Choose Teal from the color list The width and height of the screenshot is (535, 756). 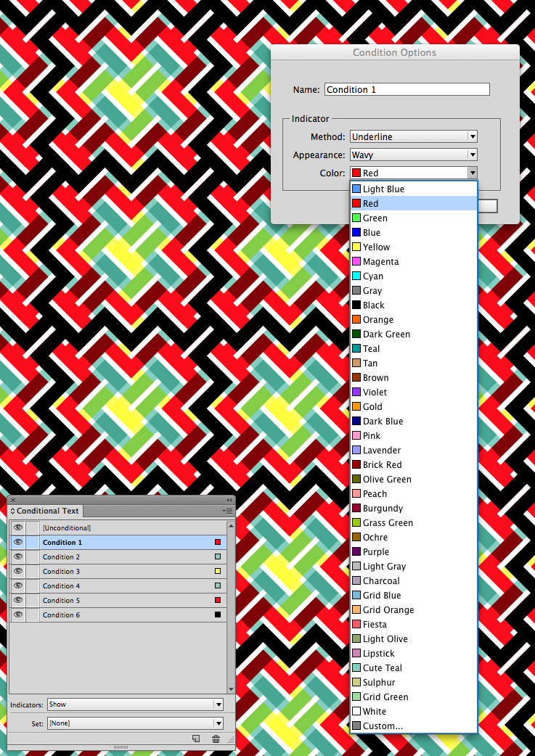[x=371, y=349]
